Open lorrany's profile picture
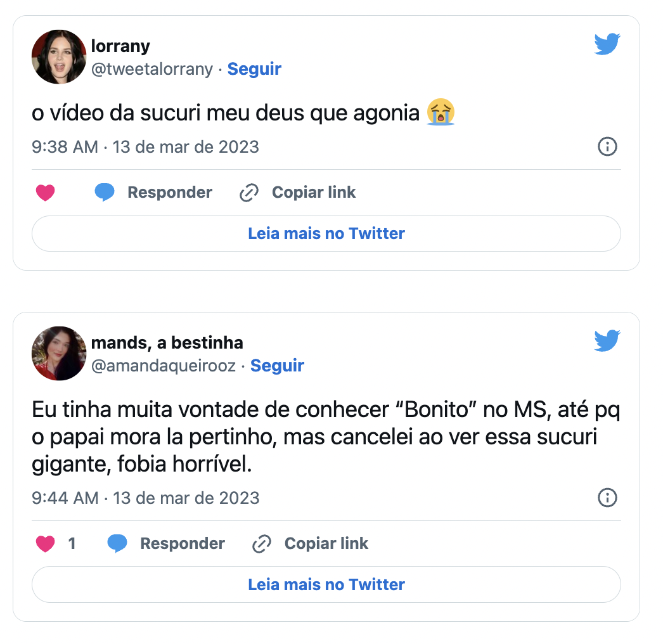663x644 pixels. [x=59, y=56]
